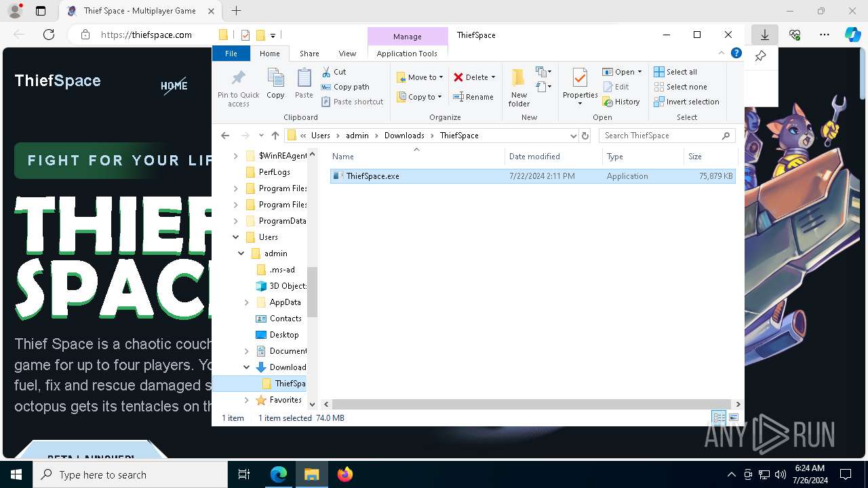Customize Quick Access Toolbar dropdown
This screenshot has height=488, width=868.
(273, 35)
